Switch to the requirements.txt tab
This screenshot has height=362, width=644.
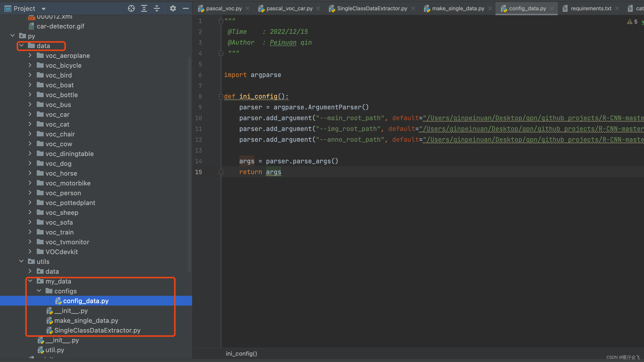[591, 9]
